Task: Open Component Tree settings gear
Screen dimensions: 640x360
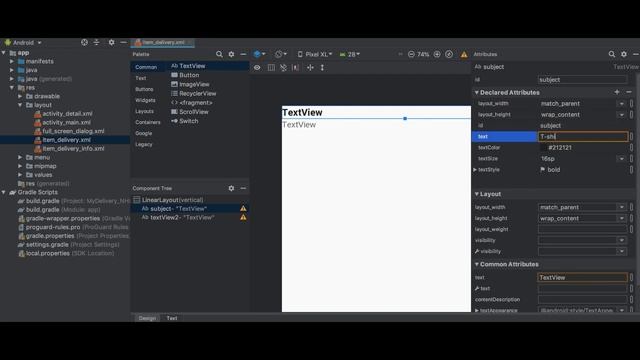Action: (x=231, y=188)
